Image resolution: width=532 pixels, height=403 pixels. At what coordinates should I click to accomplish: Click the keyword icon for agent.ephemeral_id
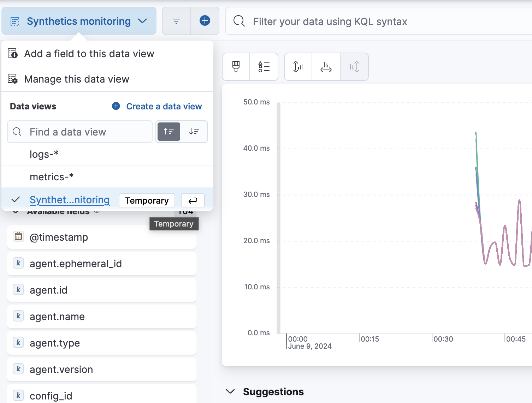[18, 263]
